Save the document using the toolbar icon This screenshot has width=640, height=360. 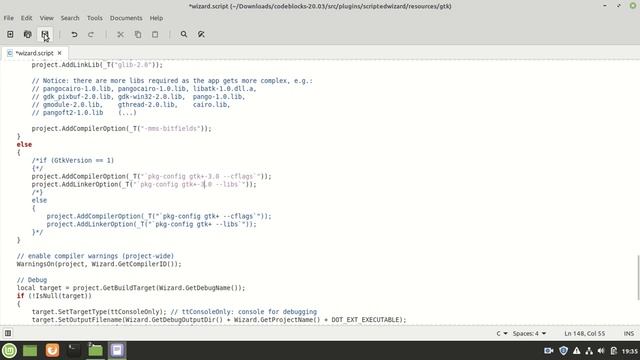(45, 34)
